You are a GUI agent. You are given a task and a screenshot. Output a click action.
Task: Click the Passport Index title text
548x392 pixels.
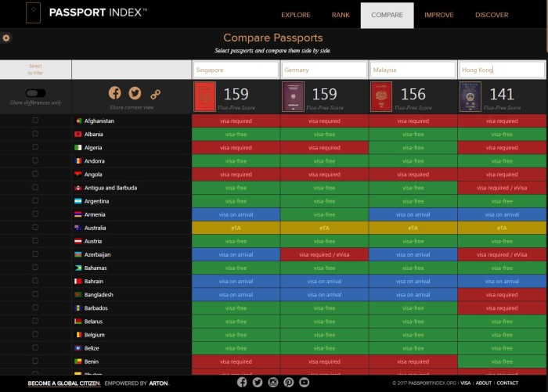(98, 13)
